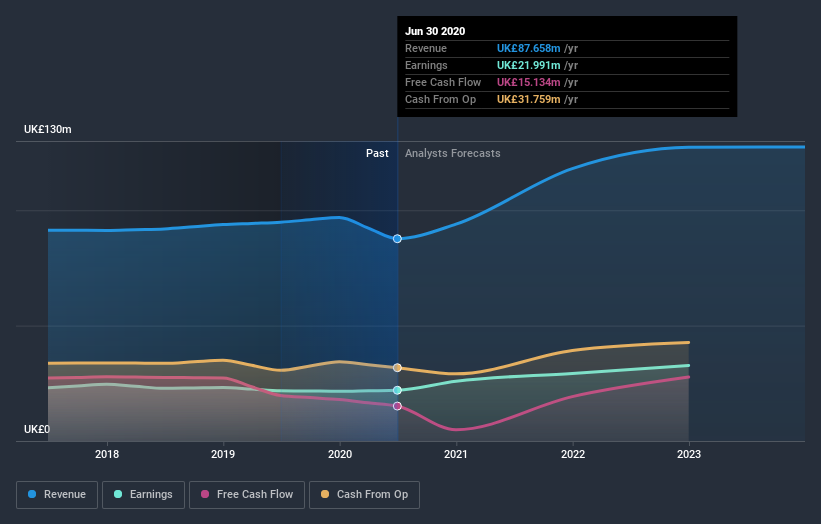Click the UK£0 y-axis label
Screen dimensions: 821x524
coord(37,429)
